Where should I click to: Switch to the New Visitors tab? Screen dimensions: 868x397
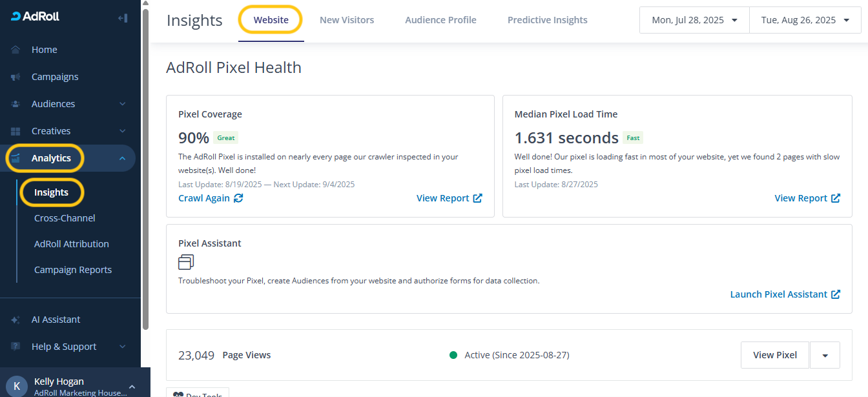coord(347,20)
